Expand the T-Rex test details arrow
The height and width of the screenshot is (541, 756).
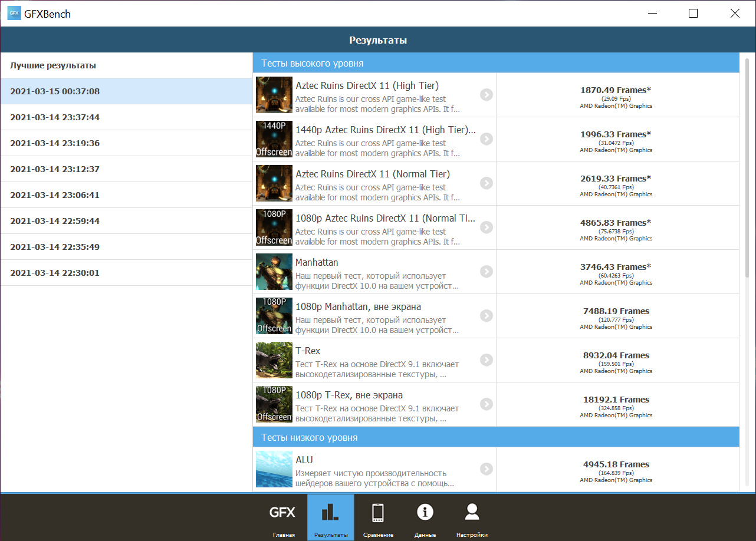[x=486, y=360]
